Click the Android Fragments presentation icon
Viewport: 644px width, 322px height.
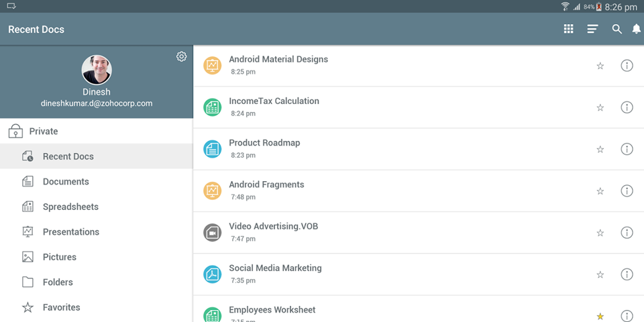click(x=213, y=191)
